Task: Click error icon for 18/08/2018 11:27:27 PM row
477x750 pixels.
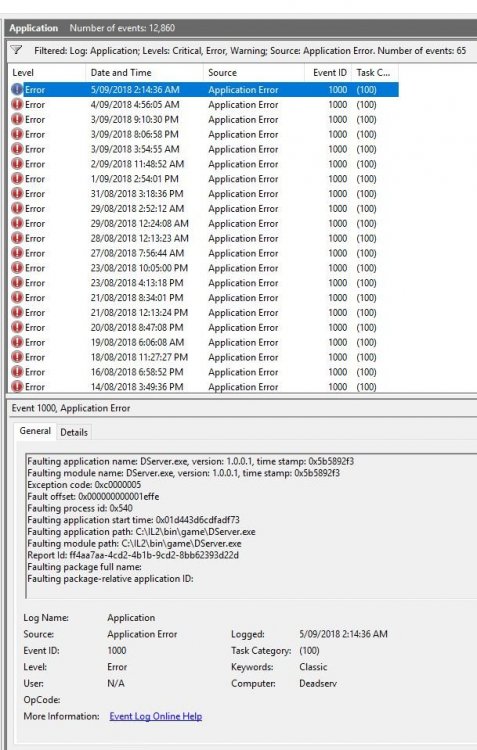Action: [x=17, y=356]
